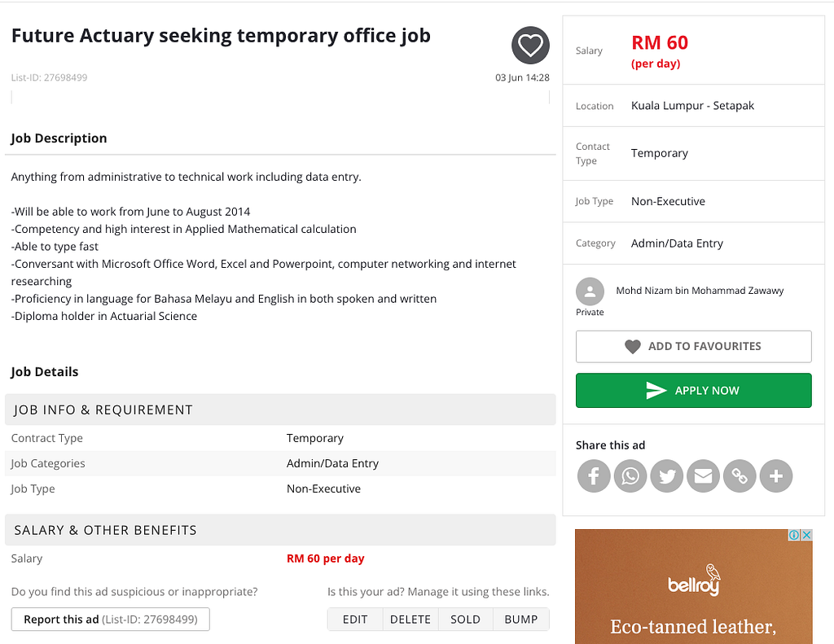834x644 pixels.
Task: Open more sharing options plus icon
Action: (x=776, y=476)
